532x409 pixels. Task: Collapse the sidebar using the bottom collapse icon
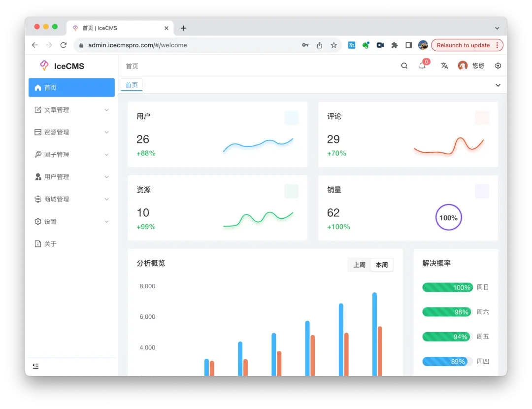(x=35, y=366)
